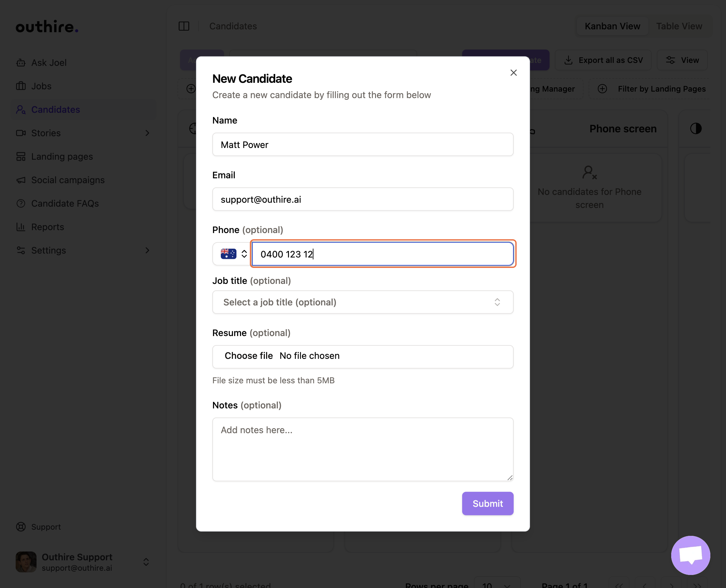Click Choose file for resume

click(249, 356)
